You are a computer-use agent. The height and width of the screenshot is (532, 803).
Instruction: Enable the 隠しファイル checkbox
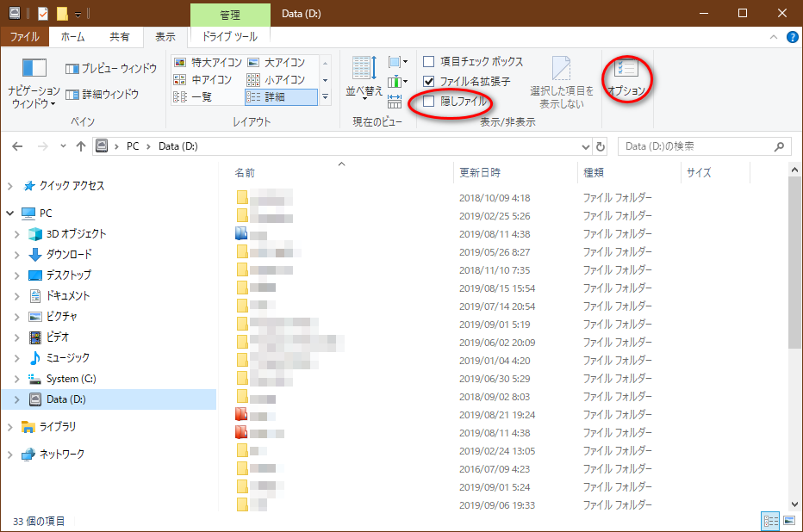tap(429, 102)
